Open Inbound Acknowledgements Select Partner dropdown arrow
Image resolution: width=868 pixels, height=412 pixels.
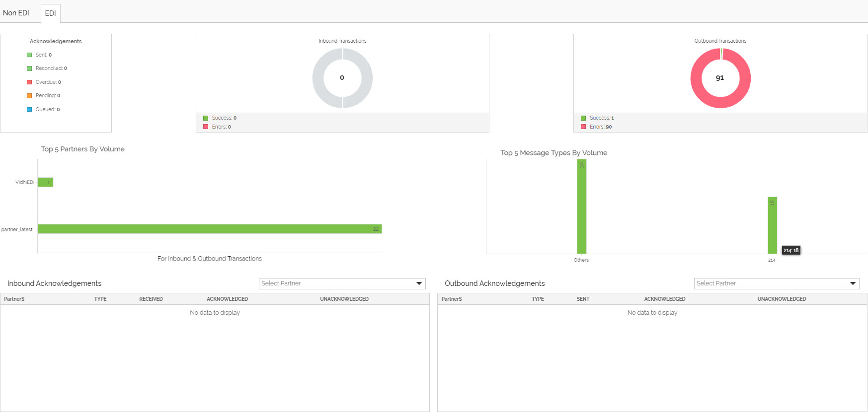click(x=419, y=283)
